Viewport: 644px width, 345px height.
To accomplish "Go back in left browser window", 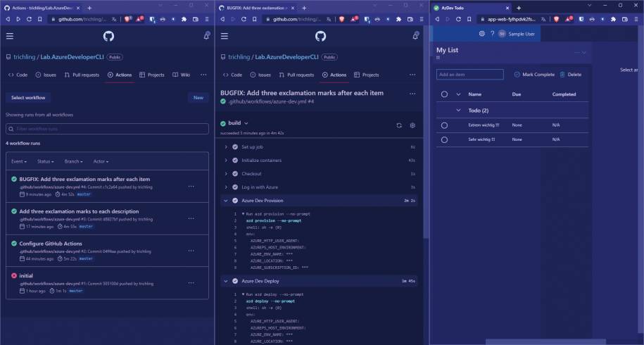I will (x=8, y=19).
